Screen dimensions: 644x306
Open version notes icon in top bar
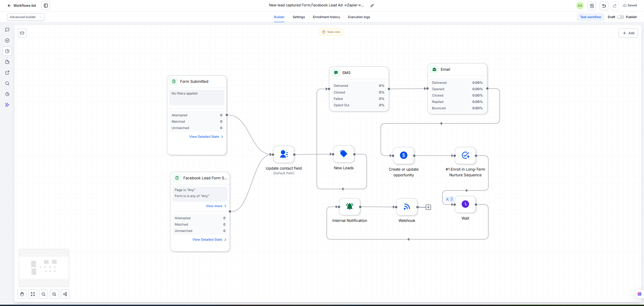pos(592,5)
